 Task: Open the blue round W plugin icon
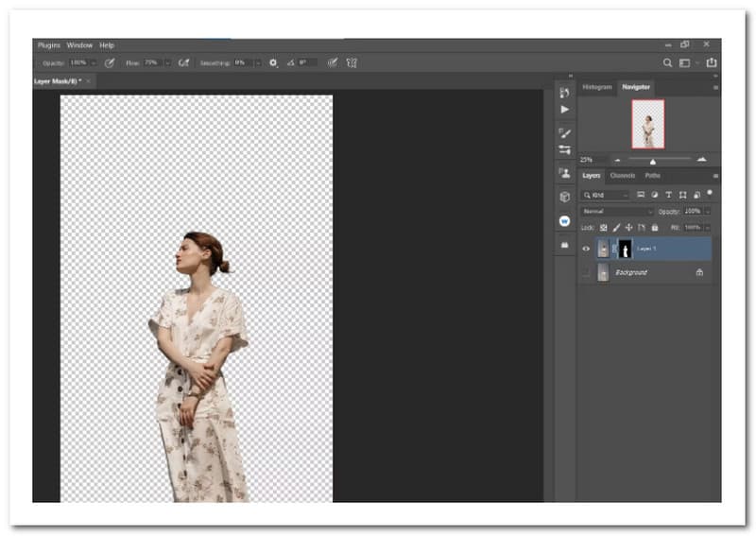click(564, 221)
